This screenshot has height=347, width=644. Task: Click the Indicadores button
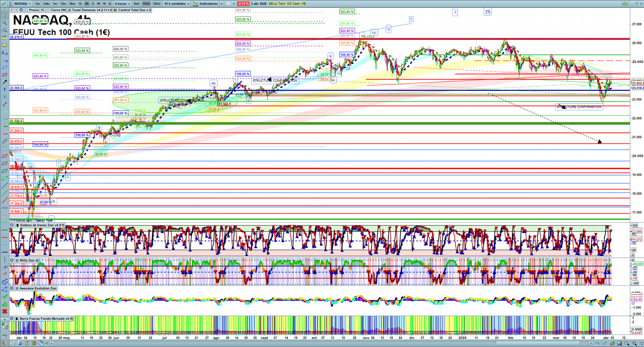pos(208,4)
